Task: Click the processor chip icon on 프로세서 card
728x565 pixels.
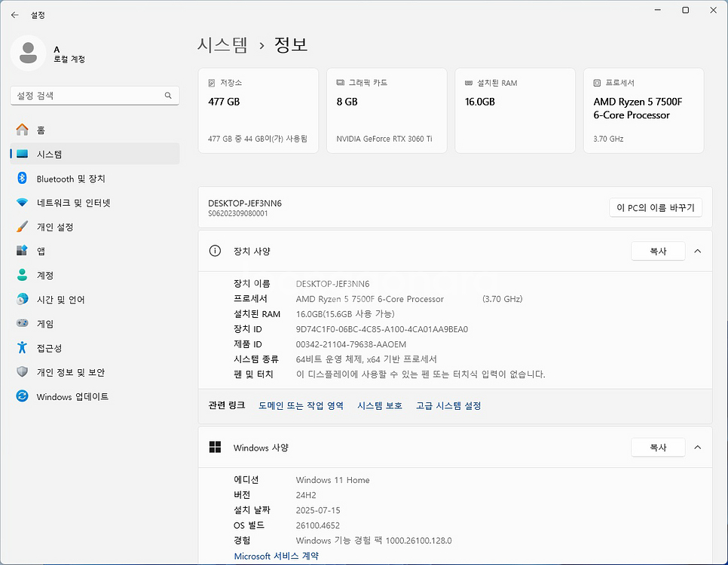Action: pos(597,83)
